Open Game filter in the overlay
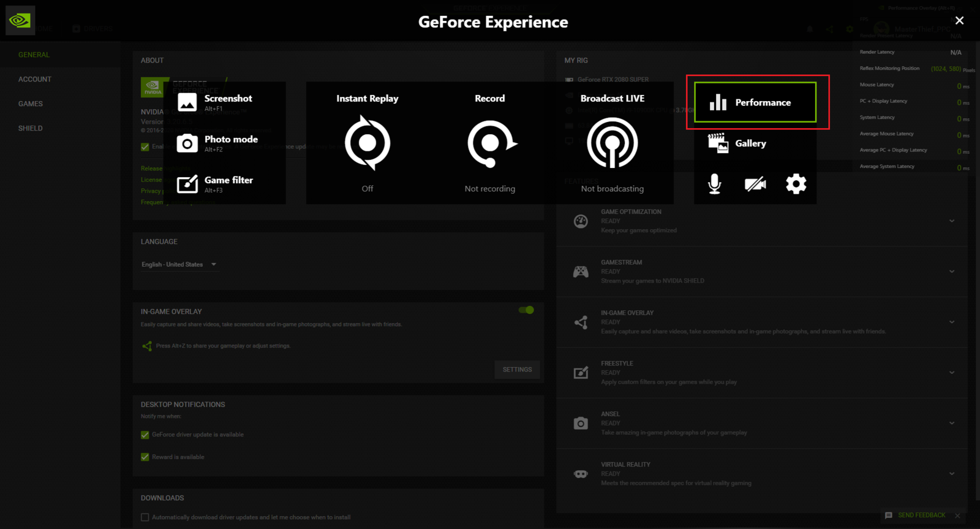This screenshot has width=980, height=529. coord(225,184)
